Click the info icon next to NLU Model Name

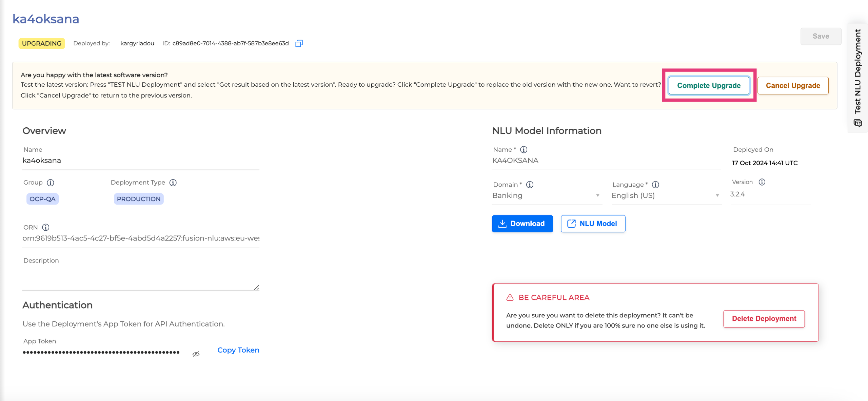(524, 150)
